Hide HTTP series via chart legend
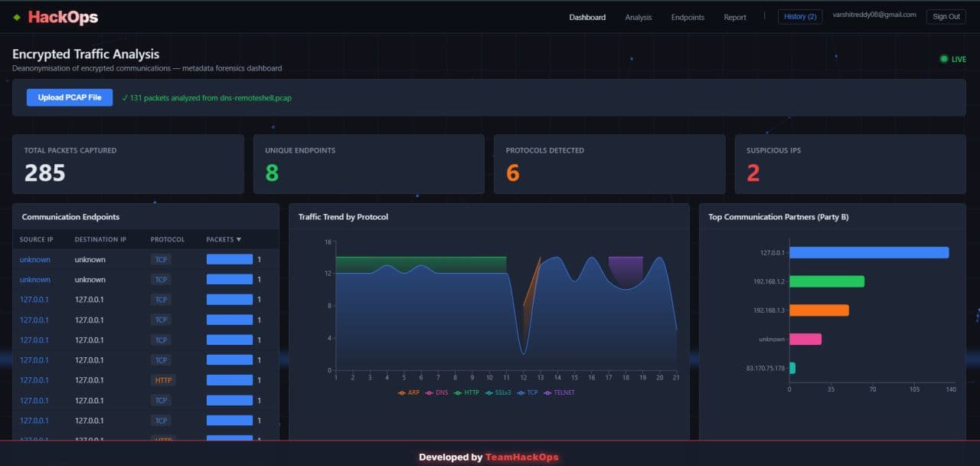Viewport: 980px width, 466px height. pyautogui.click(x=465, y=392)
